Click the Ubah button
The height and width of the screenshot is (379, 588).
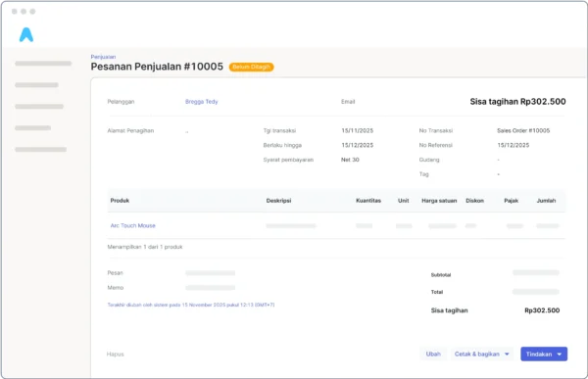tap(433, 354)
